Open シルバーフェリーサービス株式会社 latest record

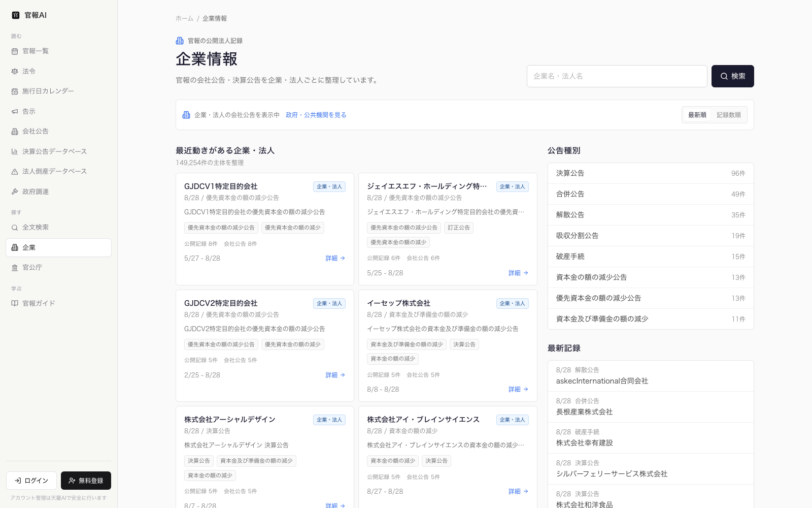[651, 469]
